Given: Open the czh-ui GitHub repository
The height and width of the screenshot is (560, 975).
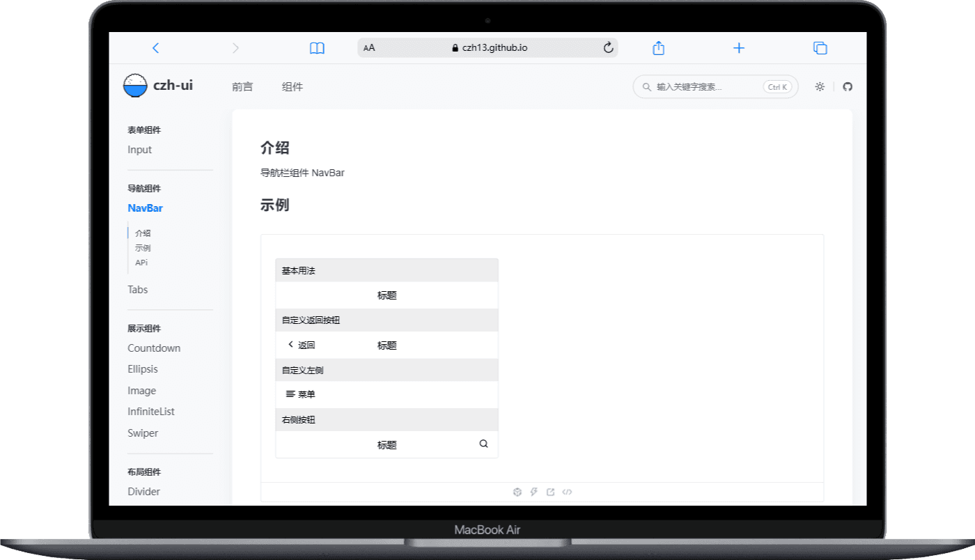Looking at the screenshot, I should click(x=848, y=86).
